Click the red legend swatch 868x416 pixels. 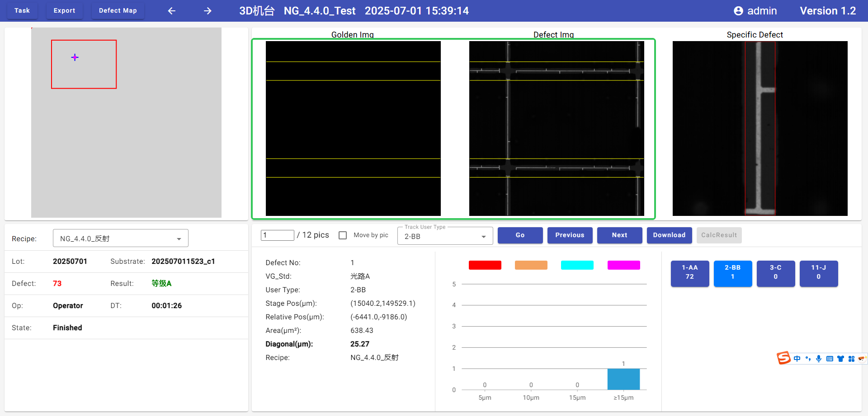point(485,265)
